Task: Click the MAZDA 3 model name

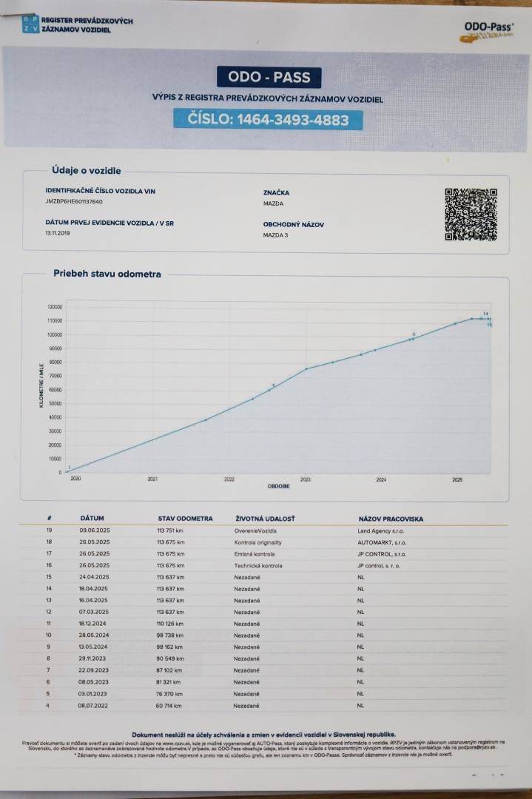Action: [x=275, y=235]
